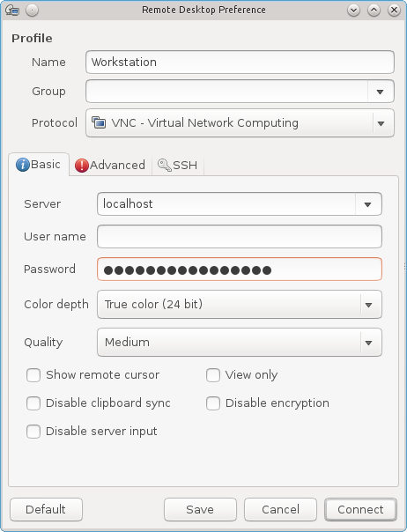
Task: Click the keys icon on SSH tab
Action: [165, 166]
